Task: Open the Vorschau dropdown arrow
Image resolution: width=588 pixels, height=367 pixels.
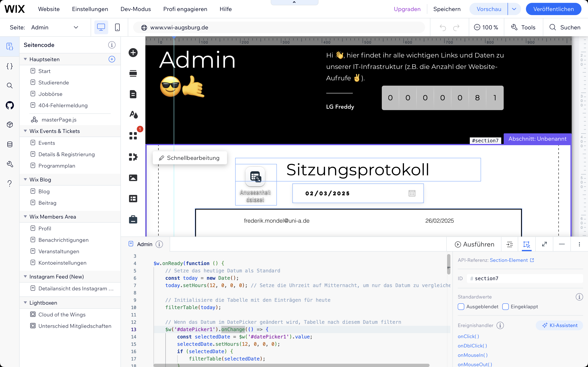Action: tap(514, 9)
